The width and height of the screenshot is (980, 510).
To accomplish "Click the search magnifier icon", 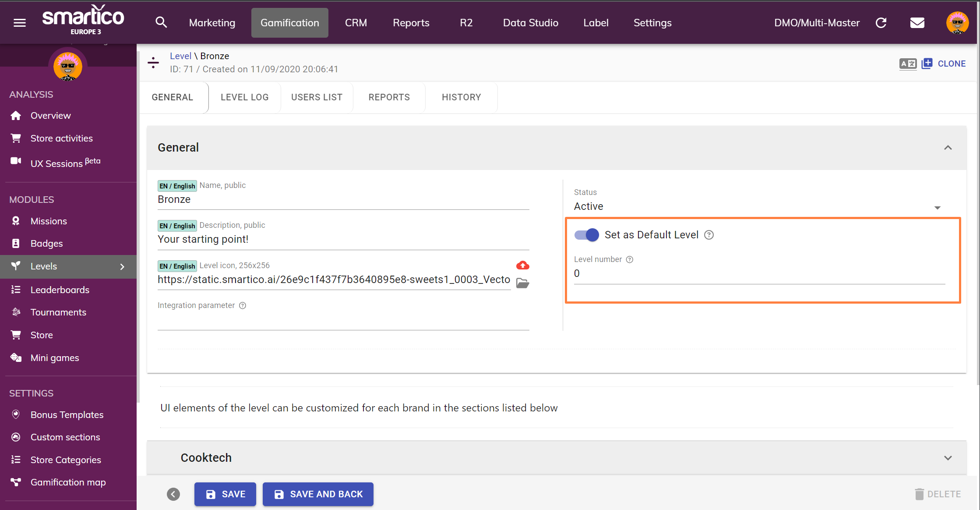I will point(161,22).
